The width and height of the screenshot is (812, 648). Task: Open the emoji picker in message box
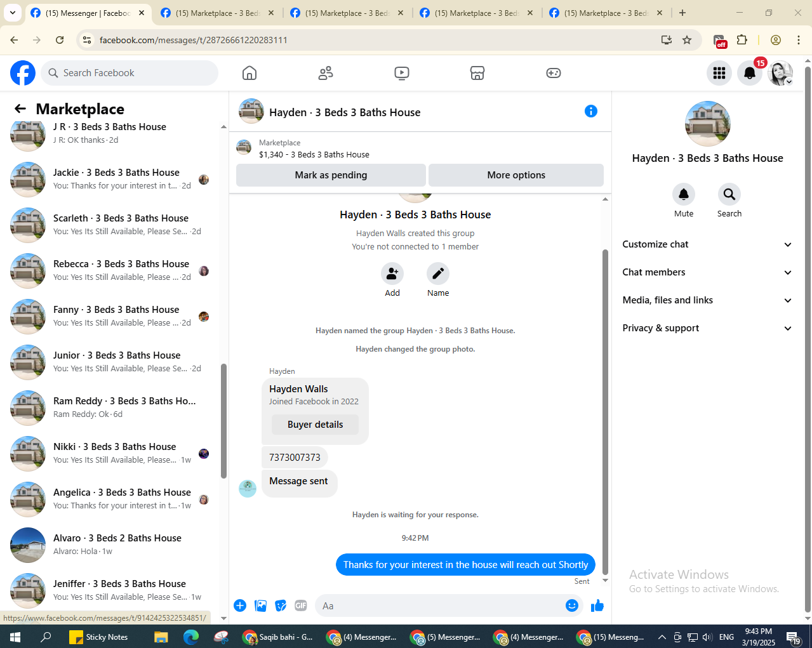[x=572, y=605]
